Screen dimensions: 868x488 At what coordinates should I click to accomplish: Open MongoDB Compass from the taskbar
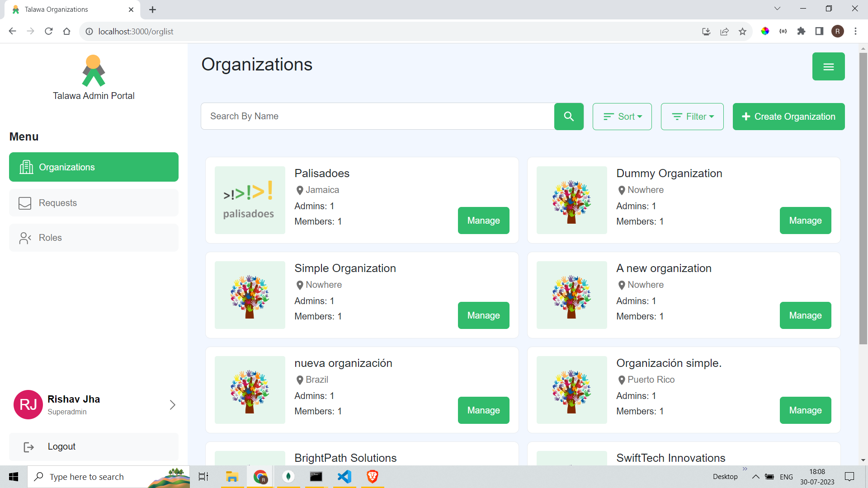point(288,477)
